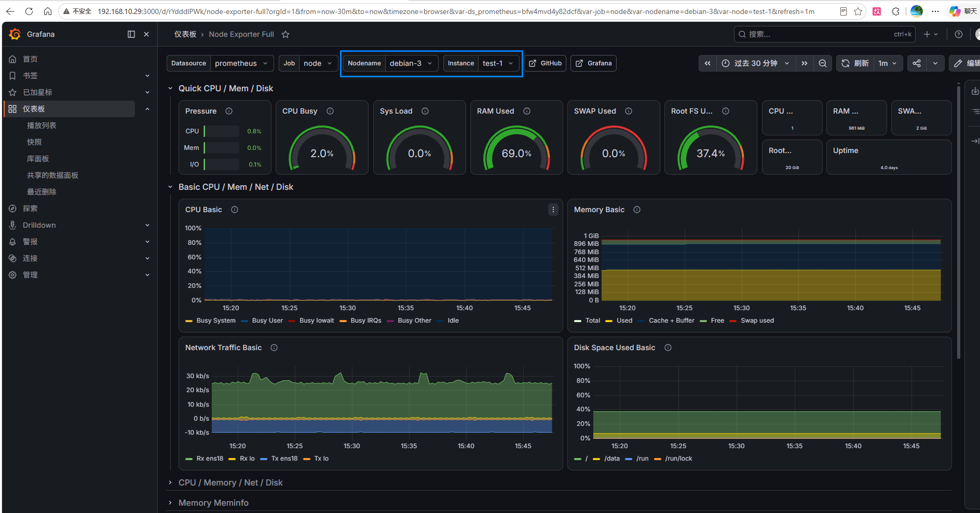This screenshot has height=513, width=980.
Task: Show info for the Memory Basic panel
Action: click(637, 210)
